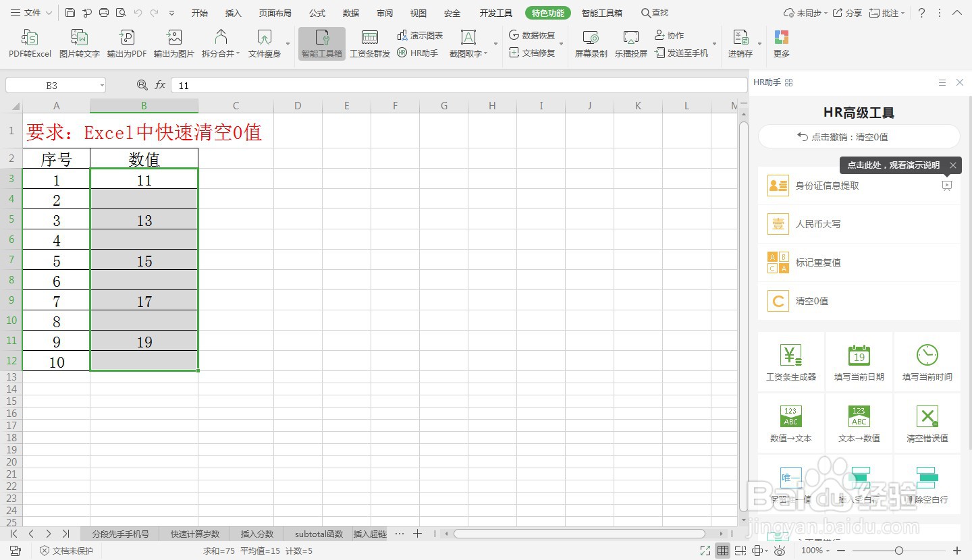Add a new sheet with the plus button
Image resolution: width=972 pixels, height=560 pixels.
417,534
